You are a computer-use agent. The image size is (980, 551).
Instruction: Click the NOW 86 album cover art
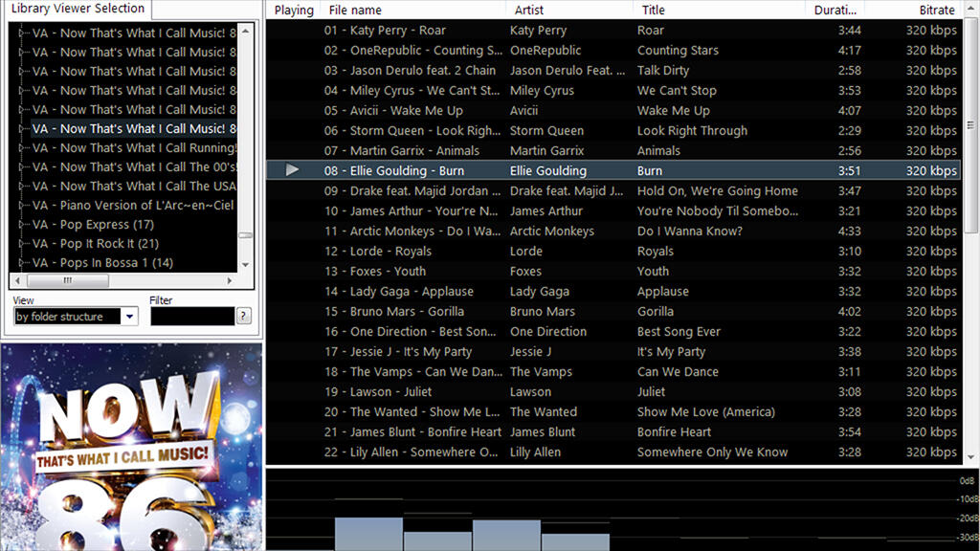[131, 447]
